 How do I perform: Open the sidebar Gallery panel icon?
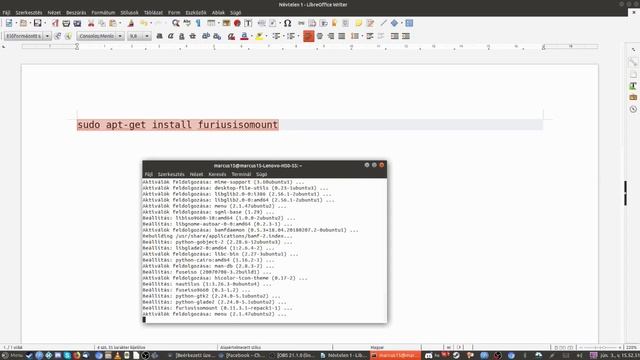click(x=633, y=97)
